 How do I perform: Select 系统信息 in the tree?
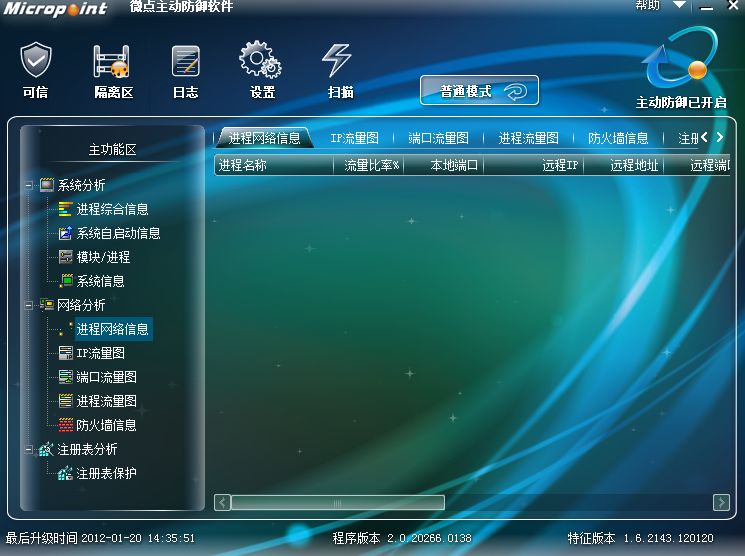pyautogui.click(x=100, y=281)
